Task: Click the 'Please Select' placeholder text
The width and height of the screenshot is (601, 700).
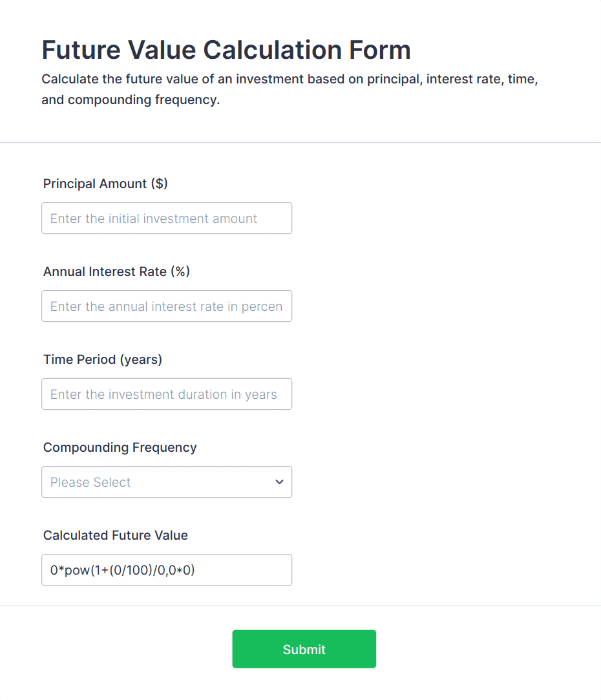Action: click(x=90, y=482)
